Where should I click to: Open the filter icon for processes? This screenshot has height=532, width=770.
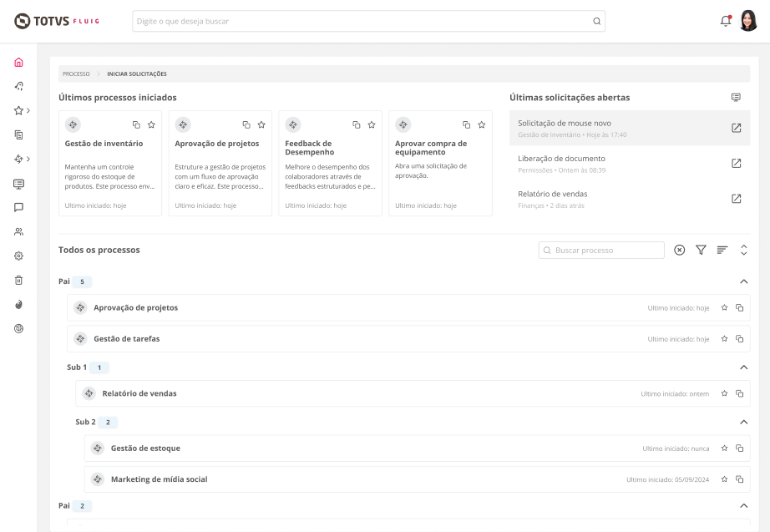click(701, 250)
